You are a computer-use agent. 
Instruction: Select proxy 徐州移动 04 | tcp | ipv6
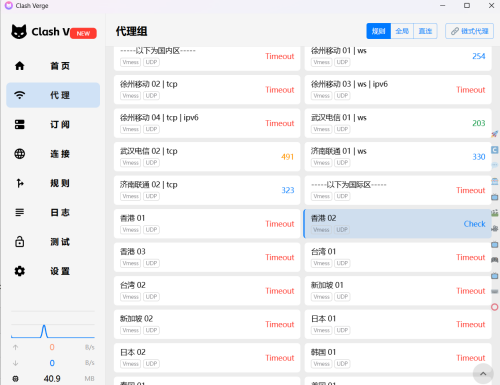click(x=207, y=123)
